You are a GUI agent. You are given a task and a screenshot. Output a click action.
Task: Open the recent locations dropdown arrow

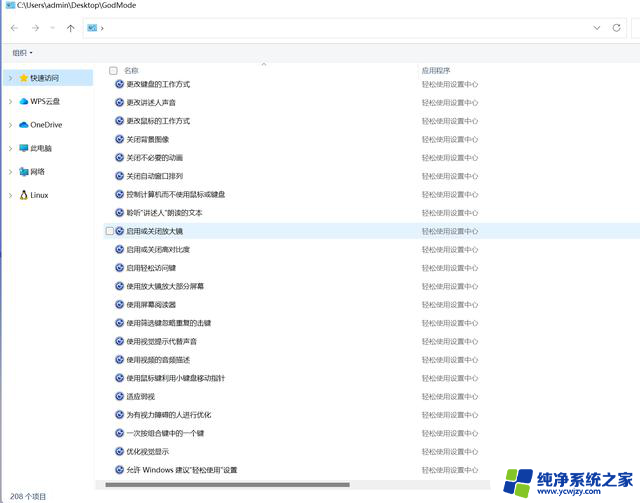(52, 28)
